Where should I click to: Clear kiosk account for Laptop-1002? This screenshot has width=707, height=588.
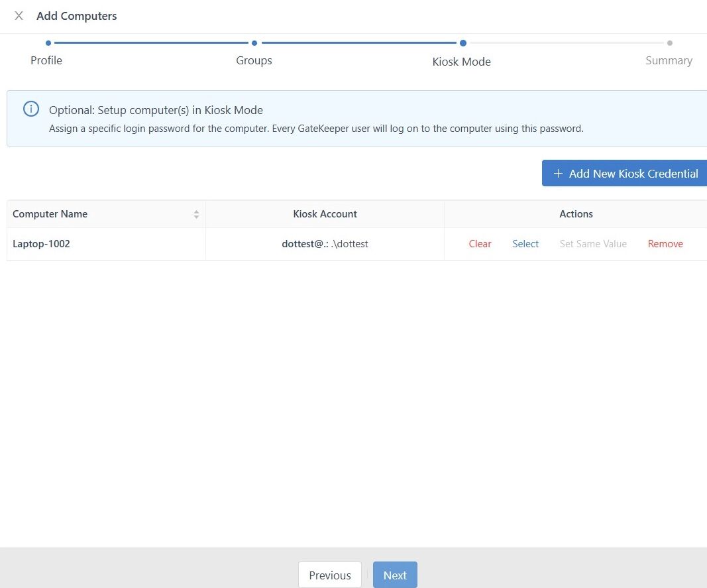(x=480, y=244)
